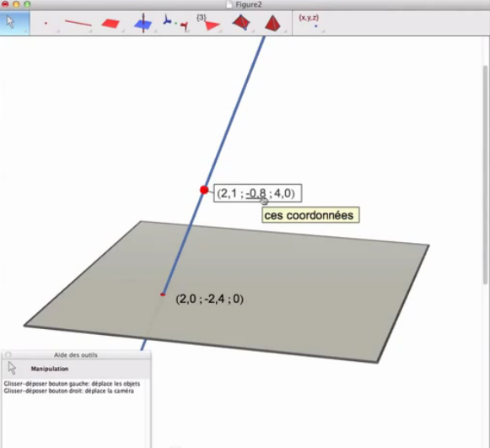Select the Line tool
The height and width of the screenshot is (448, 490).
[x=78, y=23]
